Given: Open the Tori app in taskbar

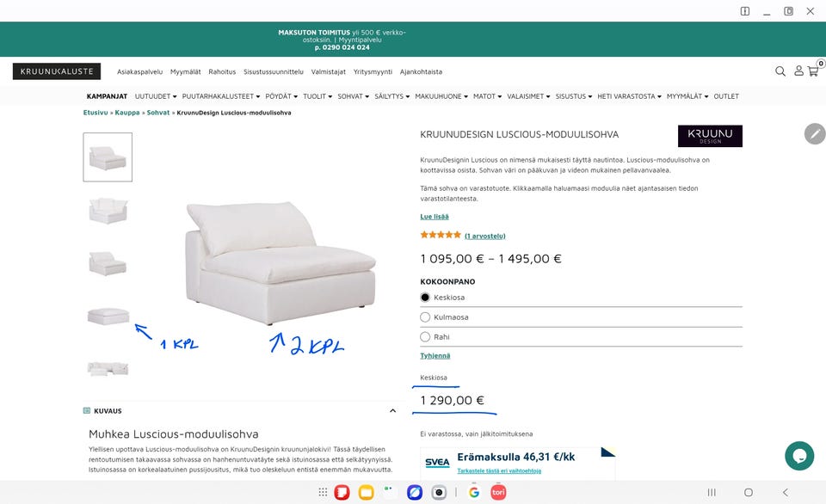Looking at the screenshot, I should point(498,493).
